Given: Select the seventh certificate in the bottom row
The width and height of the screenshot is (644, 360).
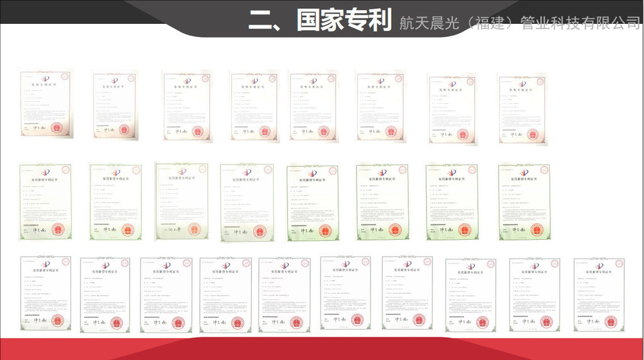Looking at the screenshot, I should 407,293.
